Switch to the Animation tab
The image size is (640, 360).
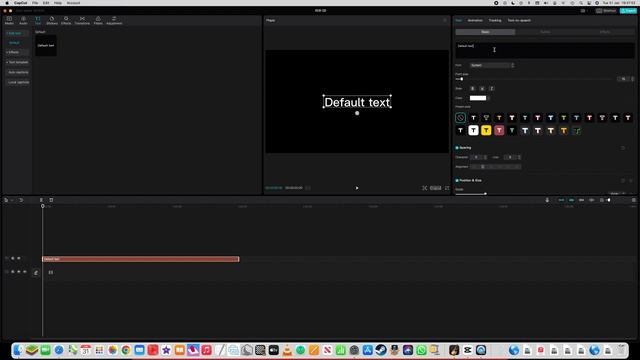(x=475, y=20)
